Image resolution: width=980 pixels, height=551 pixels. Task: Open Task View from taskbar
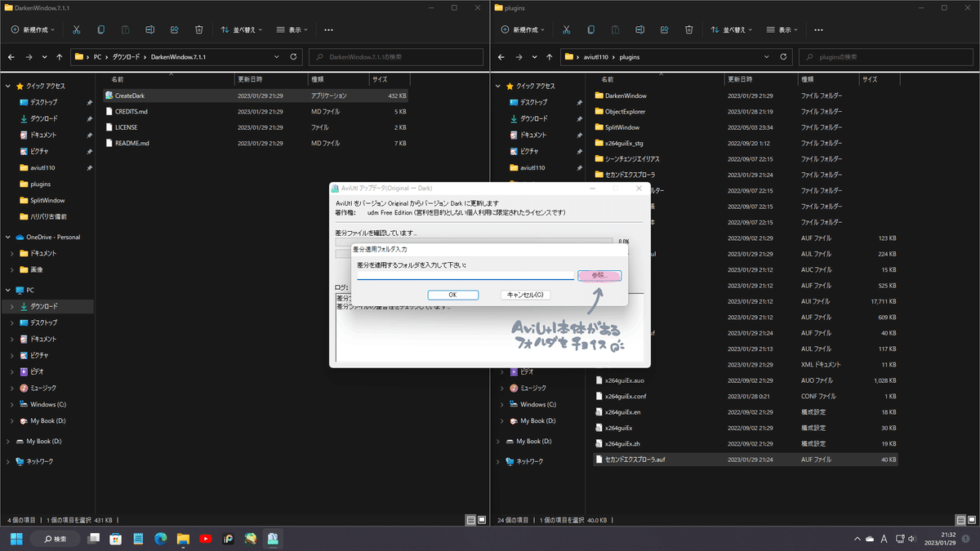pyautogui.click(x=95, y=539)
